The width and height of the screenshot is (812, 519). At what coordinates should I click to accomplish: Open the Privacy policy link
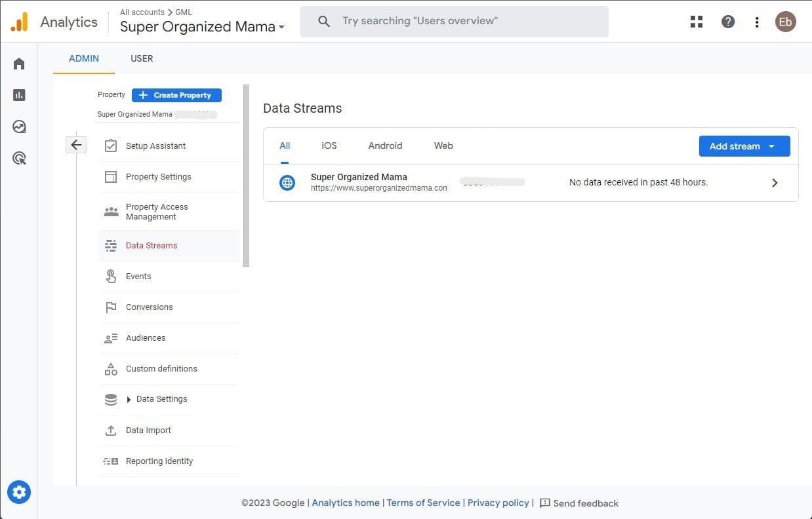tap(498, 503)
